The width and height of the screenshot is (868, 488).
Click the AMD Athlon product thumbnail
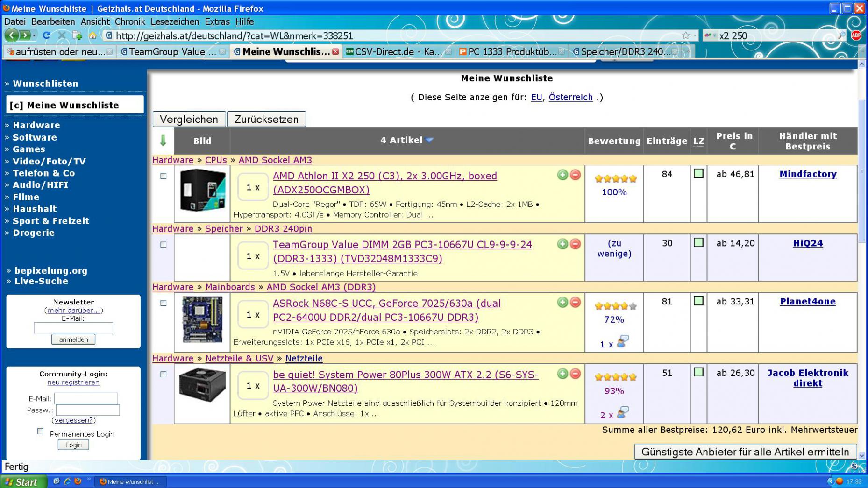pyautogui.click(x=202, y=190)
